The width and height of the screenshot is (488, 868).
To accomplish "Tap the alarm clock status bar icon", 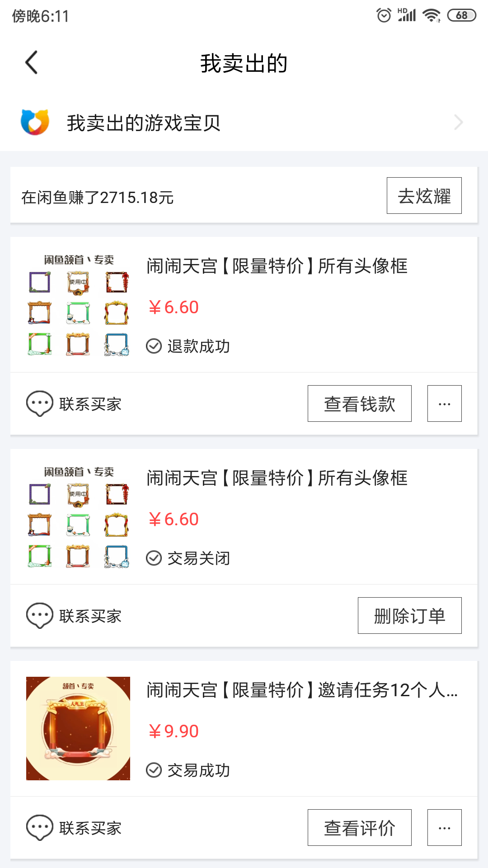I will point(384,15).
